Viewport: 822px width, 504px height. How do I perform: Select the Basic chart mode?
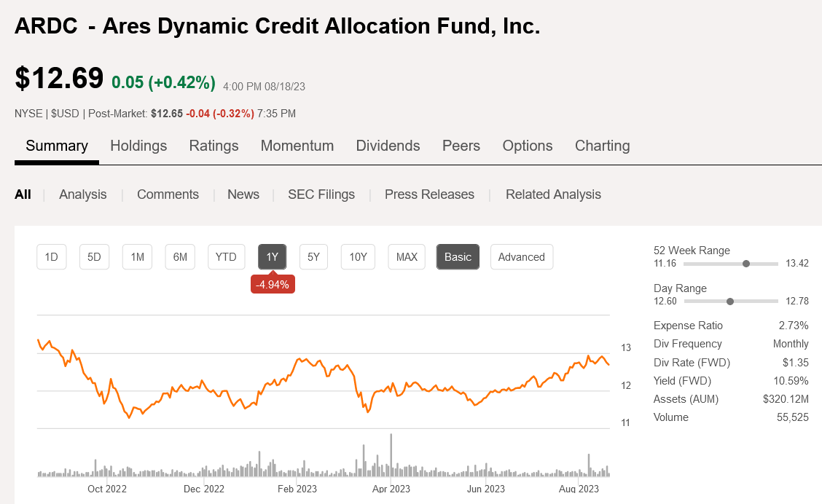coord(458,256)
